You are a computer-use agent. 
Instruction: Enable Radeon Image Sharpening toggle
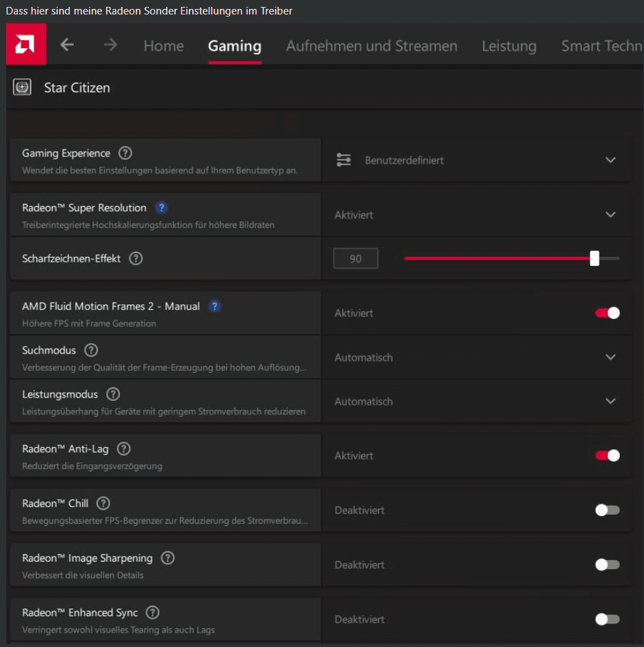[x=607, y=564]
